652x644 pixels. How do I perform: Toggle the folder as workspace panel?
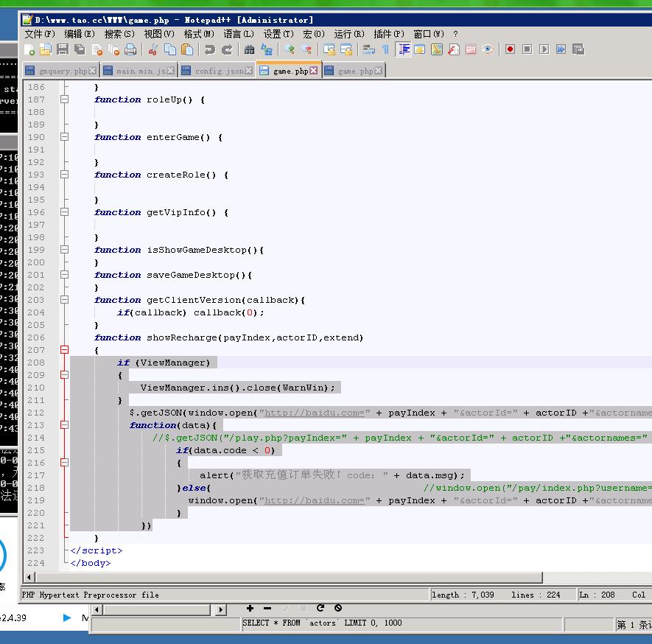pos(471,50)
